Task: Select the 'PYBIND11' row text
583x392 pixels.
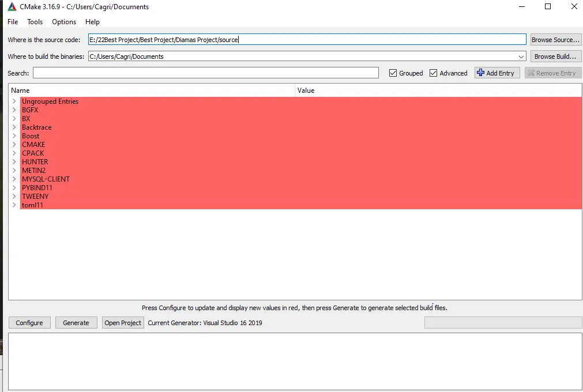Action: coord(37,187)
